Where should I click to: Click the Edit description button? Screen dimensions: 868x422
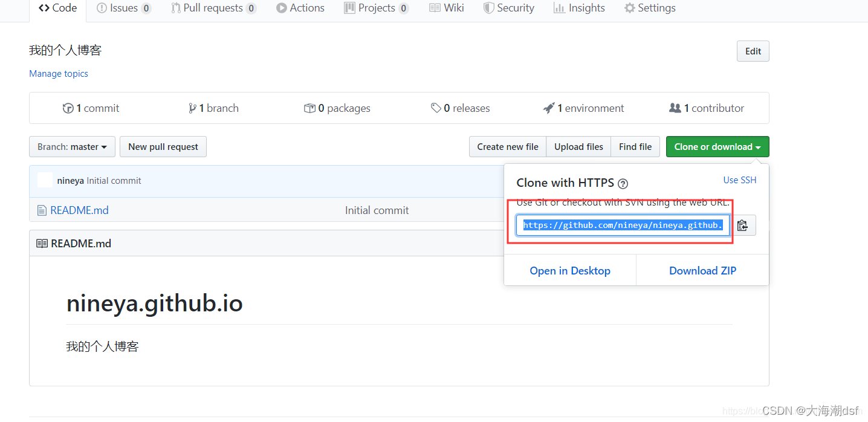[753, 51]
